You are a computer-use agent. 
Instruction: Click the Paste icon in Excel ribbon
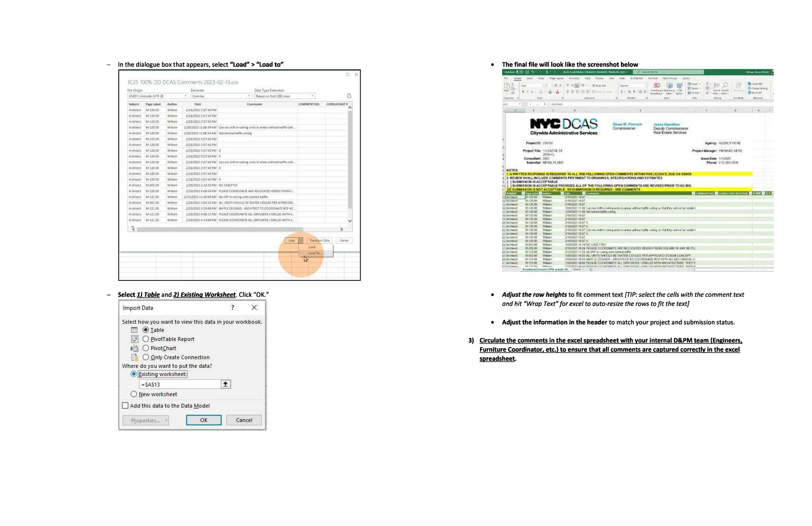tap(507, 86)
